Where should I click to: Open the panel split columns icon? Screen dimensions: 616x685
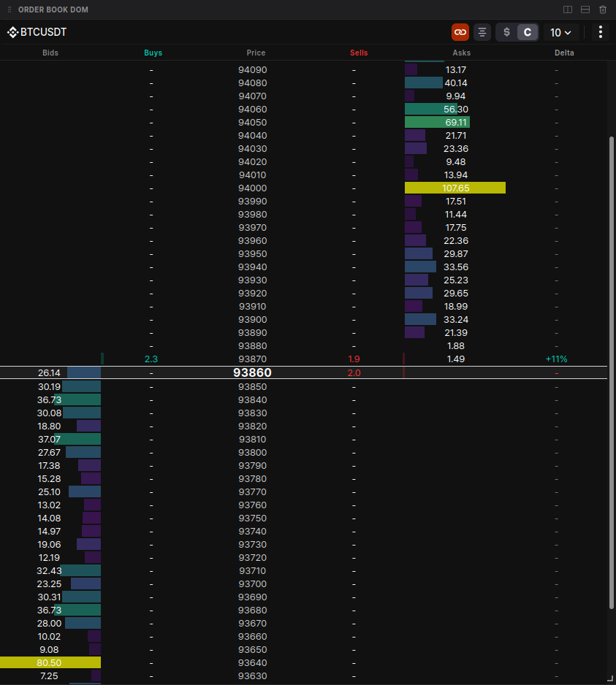[x=568, y=9]
